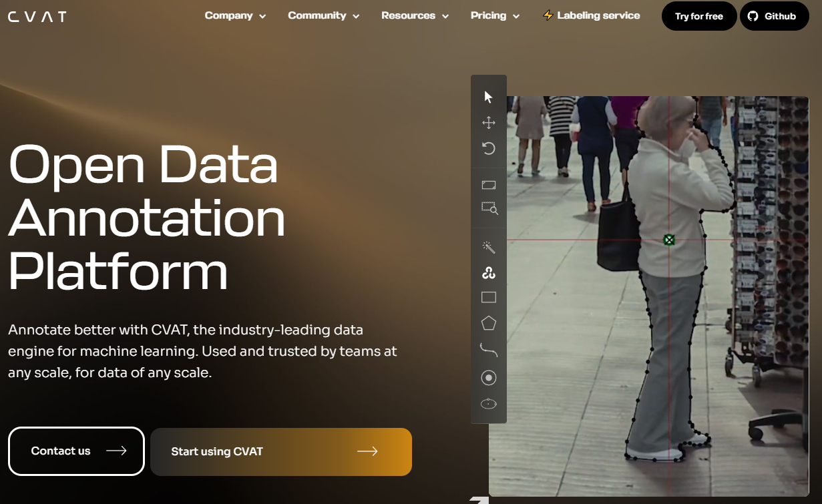This screenshot has height=504, width=822.
Task: Click the green crosshair marker on the person
Action: point(669,240)
